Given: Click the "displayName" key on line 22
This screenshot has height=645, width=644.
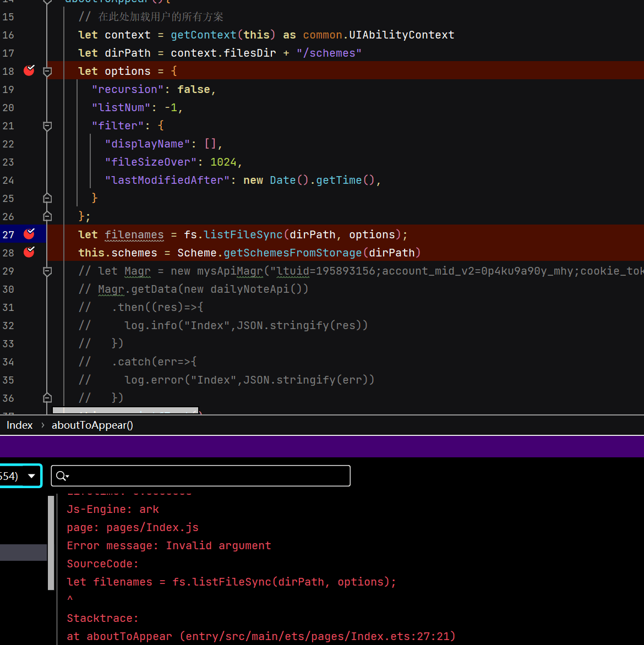Looking at the screenshot, I should [x=148, y=144].
